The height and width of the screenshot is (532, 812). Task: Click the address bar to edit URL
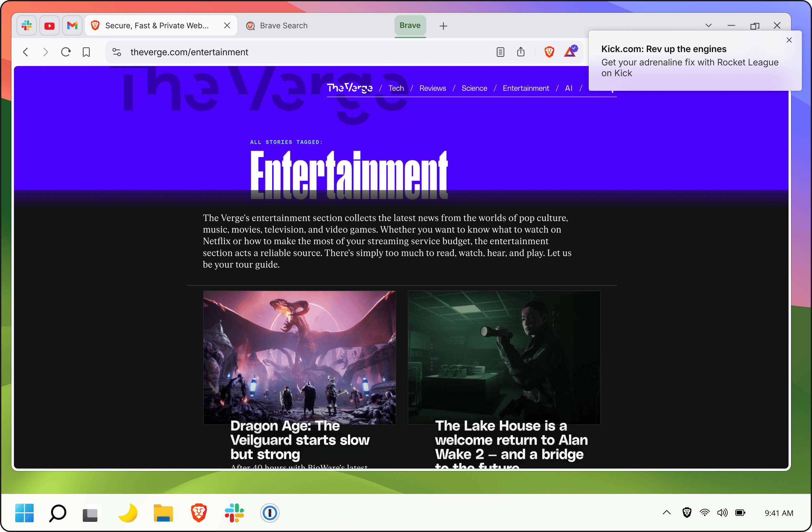click(x=239, y=52)
